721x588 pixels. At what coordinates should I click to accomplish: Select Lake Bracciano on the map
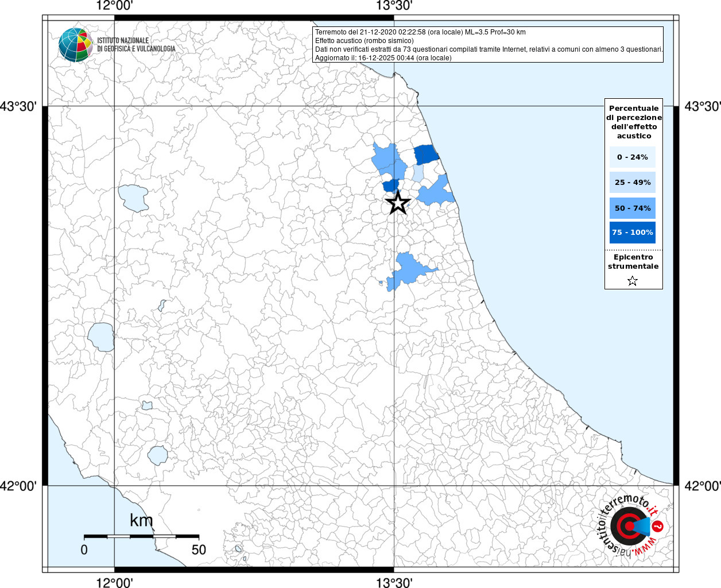(x=157, y=455)
